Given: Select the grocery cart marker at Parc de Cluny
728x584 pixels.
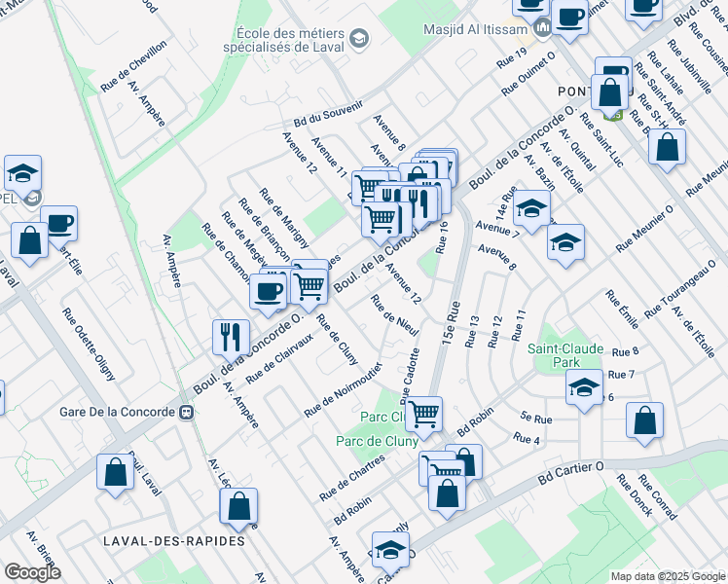Looking at the screenshot, I should tap(423, 415).
